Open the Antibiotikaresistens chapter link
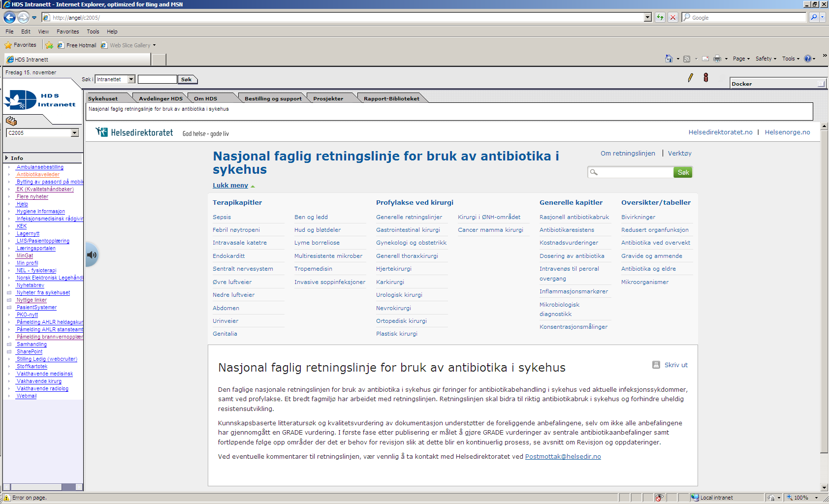This screenshot has height=504, width=829. pyautogui.click(x=567, y=230)
